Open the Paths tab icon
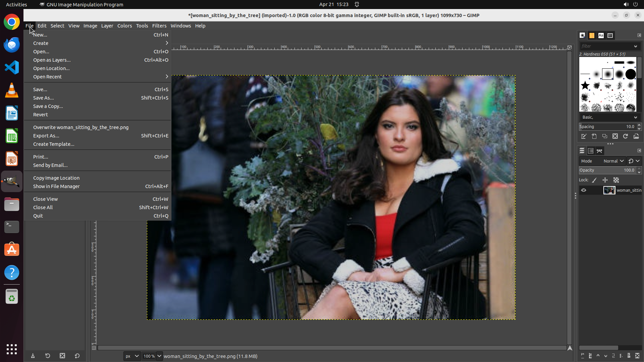This screenshot has height=362, width=644. [600, 151]
